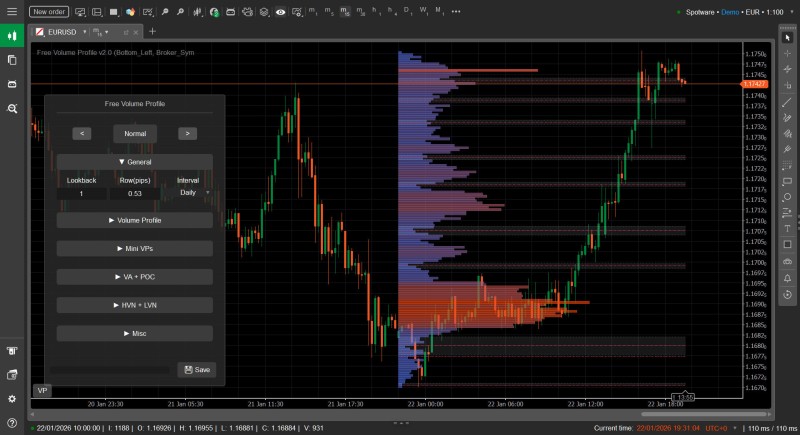Switch to h4 timeframe
The image size is (800, 435).
[x=392, y=11]
